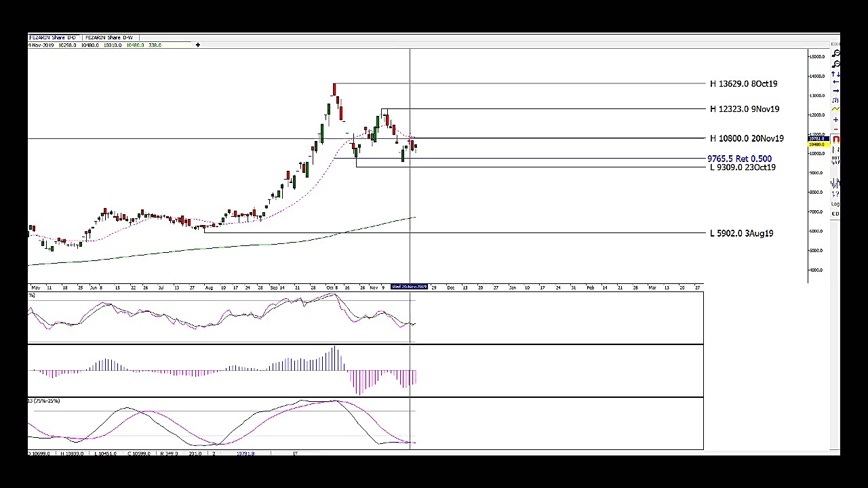Viewport: 868px width, 488px height.
Task: Toggle the red magnet snap icon
Action: [836, 139]
